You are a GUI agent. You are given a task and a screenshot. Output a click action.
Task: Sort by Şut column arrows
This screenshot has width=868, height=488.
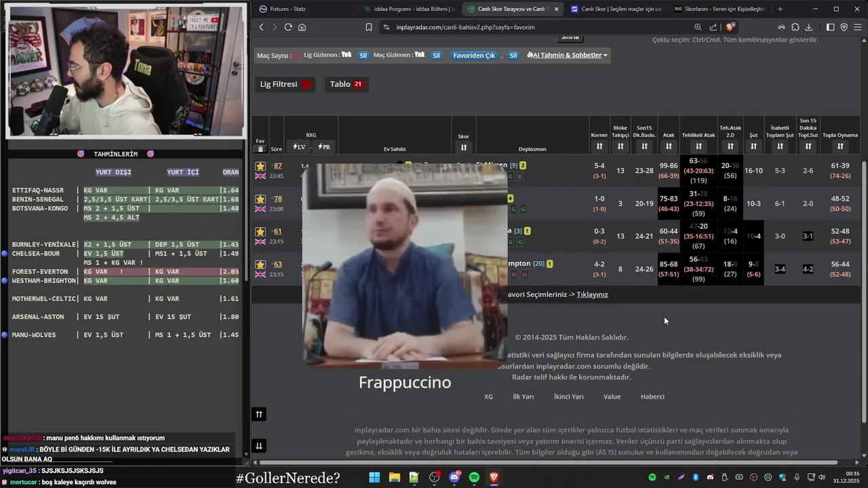[x=753, y=146]
